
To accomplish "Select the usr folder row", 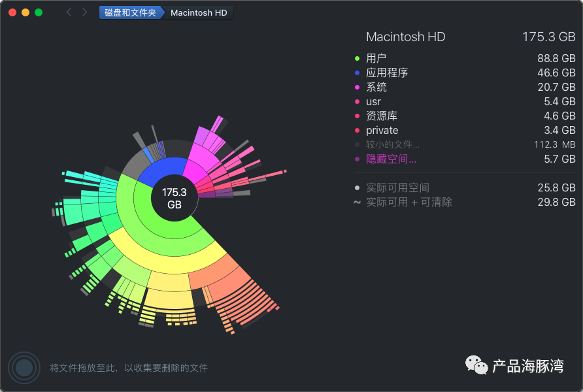I will pos(465,101).
